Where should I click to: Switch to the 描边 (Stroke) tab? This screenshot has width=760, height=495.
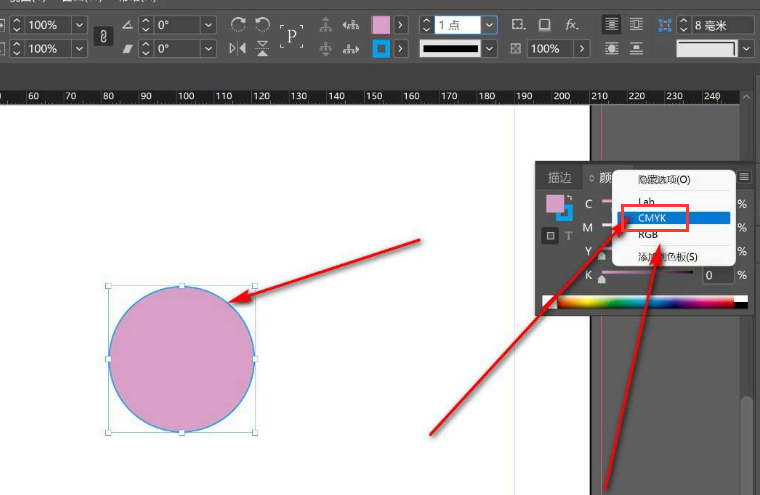tap(559, 177)
